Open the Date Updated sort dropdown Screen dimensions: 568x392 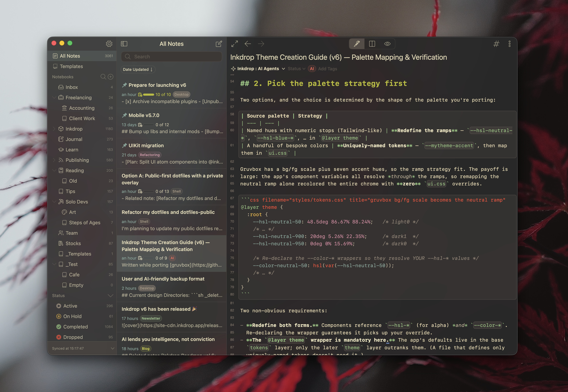138,69
